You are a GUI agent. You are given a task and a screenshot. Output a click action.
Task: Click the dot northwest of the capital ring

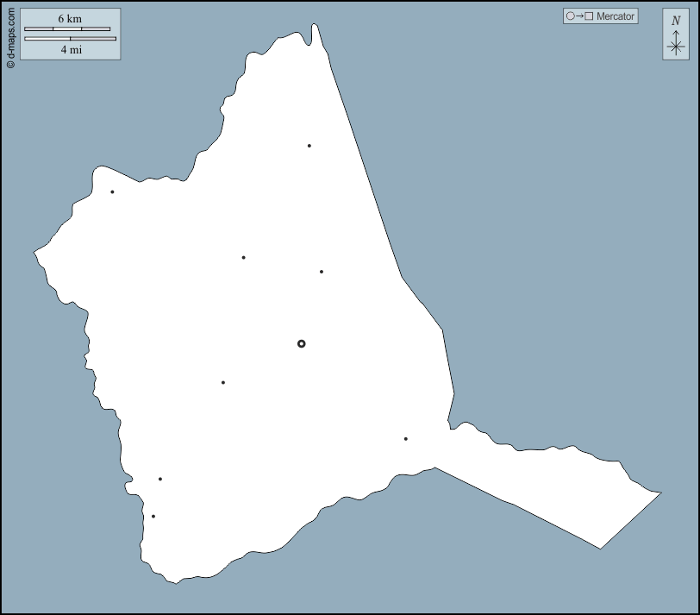pos(243,257)
